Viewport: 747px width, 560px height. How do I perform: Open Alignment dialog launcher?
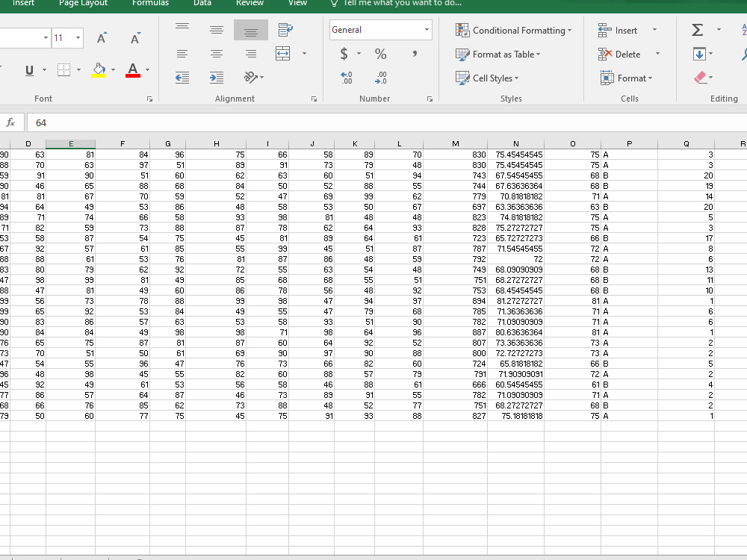coord(314,99)
